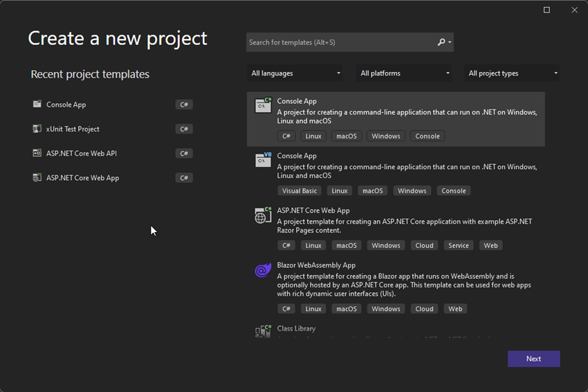Click the C# tag next to xUnit Test Project
This screenshot has height=392, width=588.
[x=184, y=129]
